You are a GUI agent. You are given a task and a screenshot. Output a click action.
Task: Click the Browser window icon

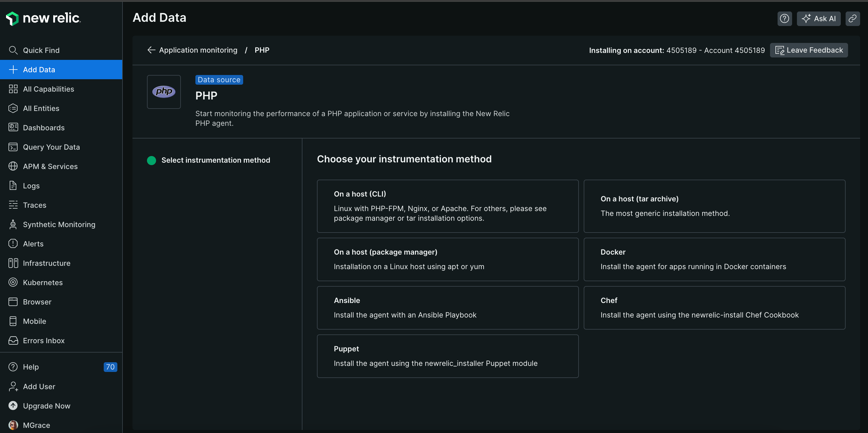(13, 301)
